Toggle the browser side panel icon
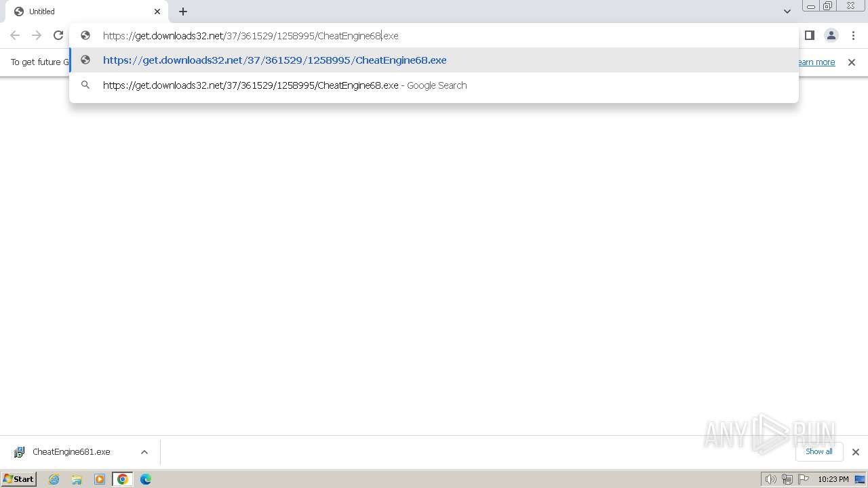Image resolution: width=868 pixels, height=488 pixels. tap(810, 35)
